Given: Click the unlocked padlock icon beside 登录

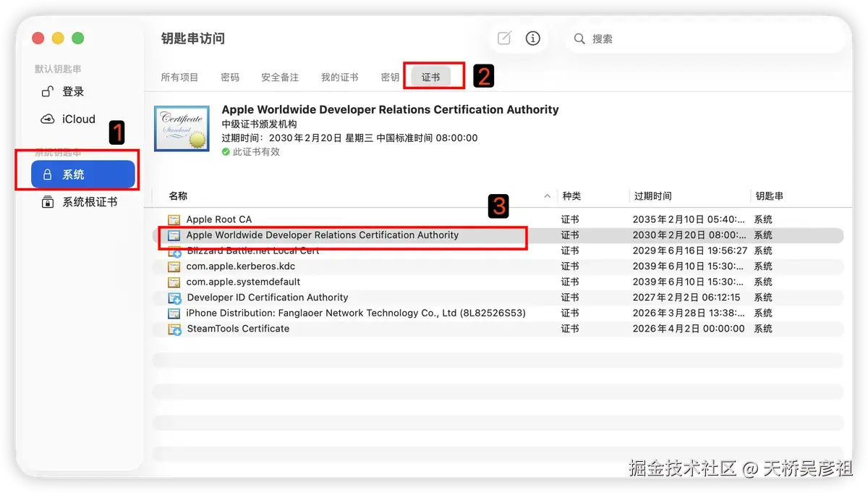Looking at the screenshot, I should pyautogui.click(x=47, y=91).
